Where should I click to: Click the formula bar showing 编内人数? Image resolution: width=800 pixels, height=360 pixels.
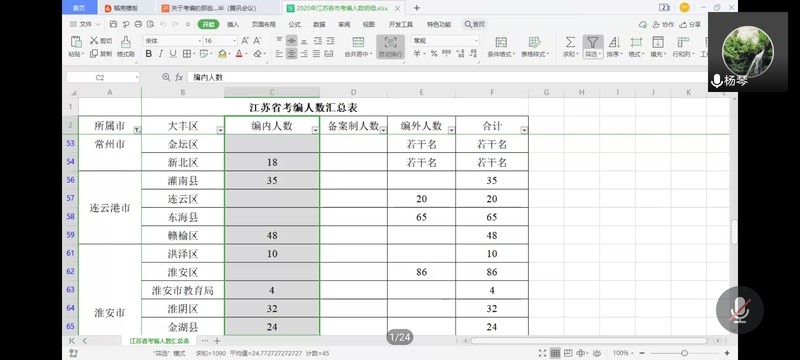pyautogui.click(x=449, y=77)
